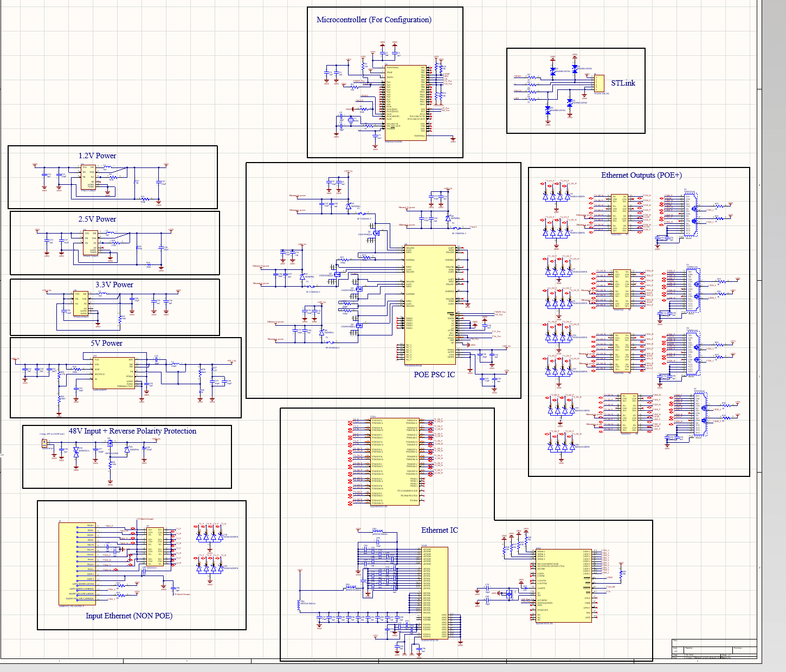Screen dimensions: 786x672
Task: Click the crystal oscillator symbol below the microcontroller
Action: (x=351, y=120)
